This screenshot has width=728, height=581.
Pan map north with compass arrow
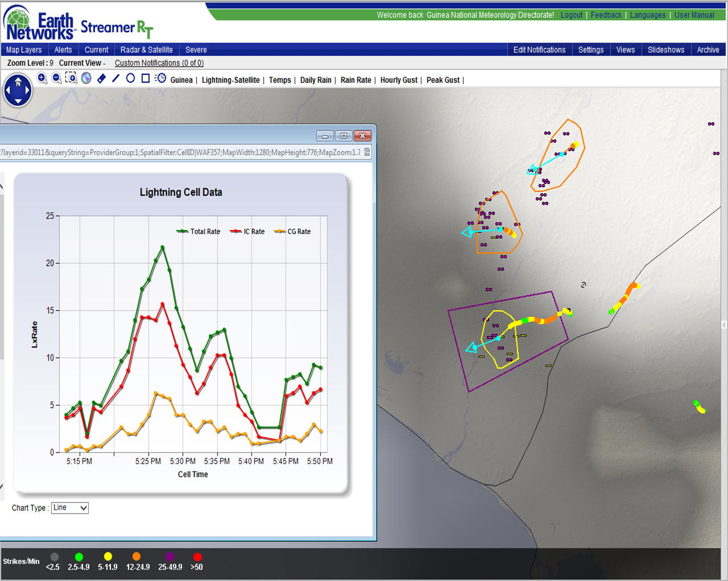tap(18, 82)
